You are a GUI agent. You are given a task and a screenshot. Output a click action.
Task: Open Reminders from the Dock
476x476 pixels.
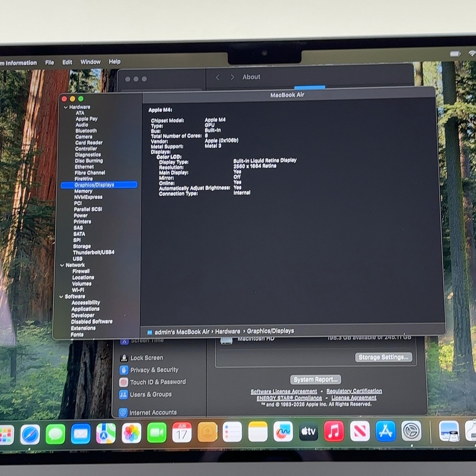232,432
